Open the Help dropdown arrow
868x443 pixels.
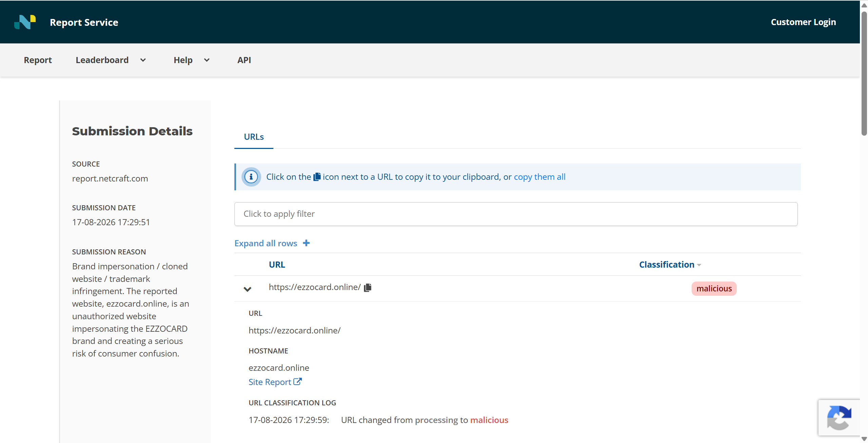coord(207,60)
